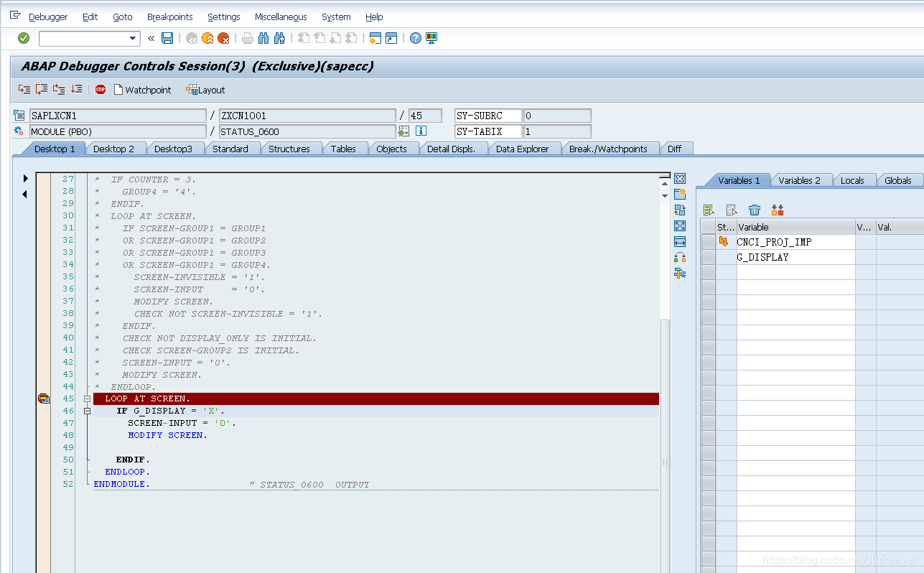Click the SY-SUBRC field

pos(488,116)
